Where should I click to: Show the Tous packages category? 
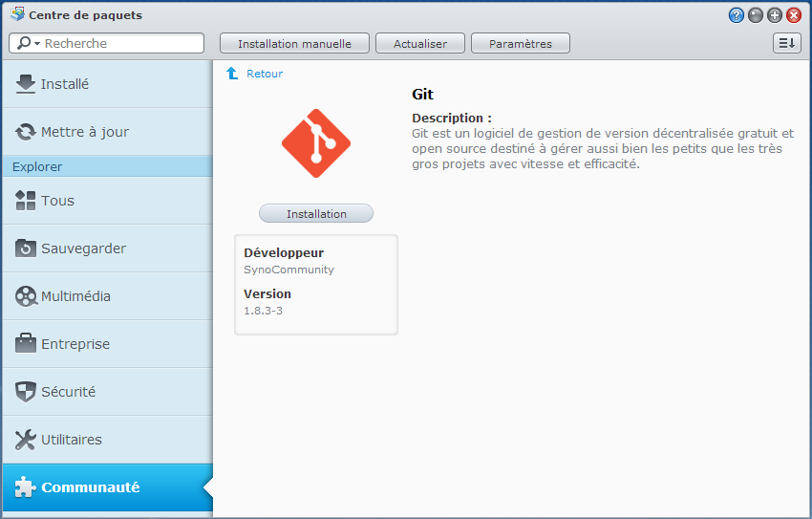[x=108, y=201]
